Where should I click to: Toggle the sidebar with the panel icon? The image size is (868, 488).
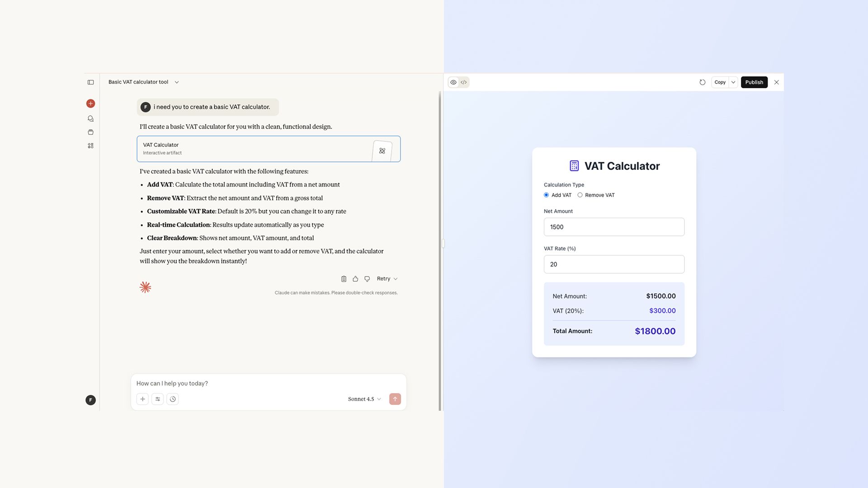click(x=90, y=82)
